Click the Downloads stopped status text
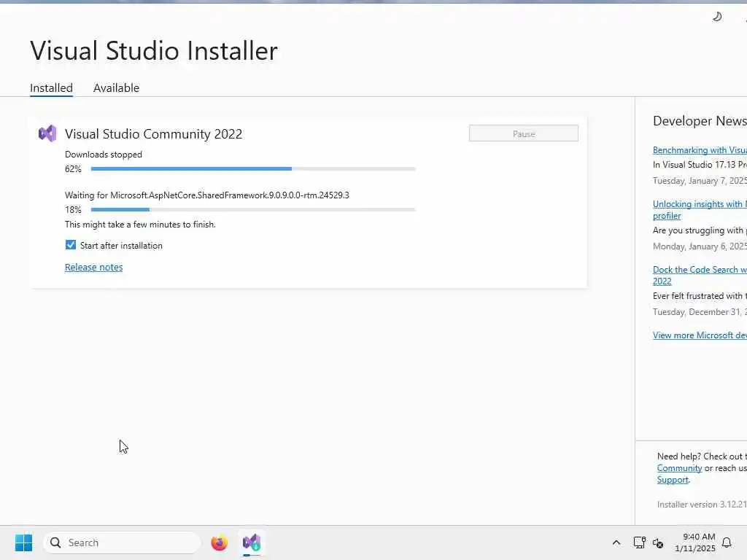Viewport: 747px width, 560px height. (104, 155)
